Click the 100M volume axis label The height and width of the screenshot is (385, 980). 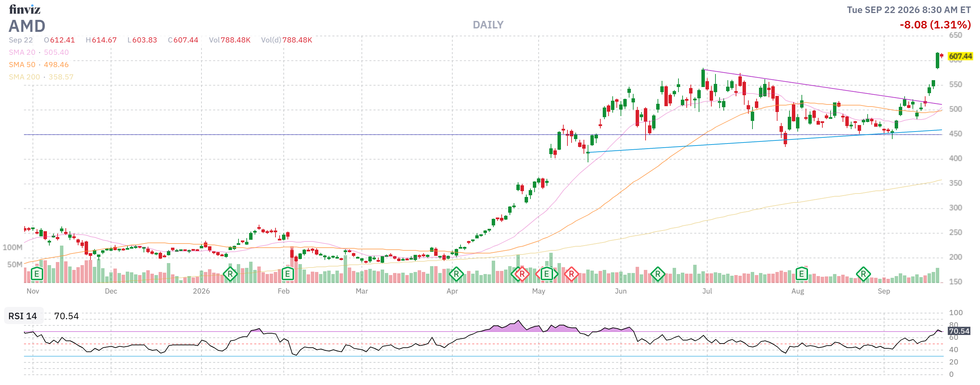tap(13, 247)
